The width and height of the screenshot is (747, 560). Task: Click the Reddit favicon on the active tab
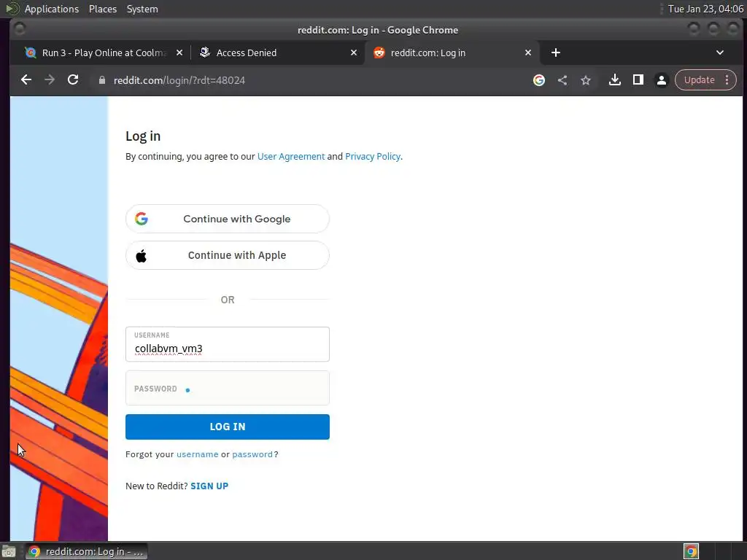[x=379, y=52]
